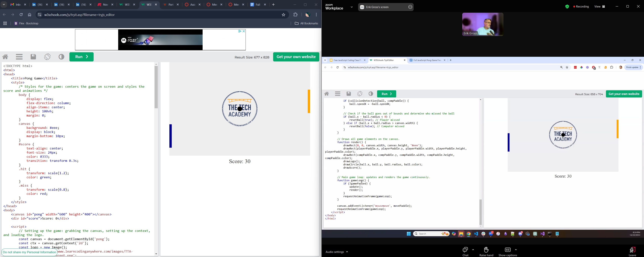Viewport: 644px width, 257px height.
Task: Open a new tab in left browser
Action: [274, 5]
